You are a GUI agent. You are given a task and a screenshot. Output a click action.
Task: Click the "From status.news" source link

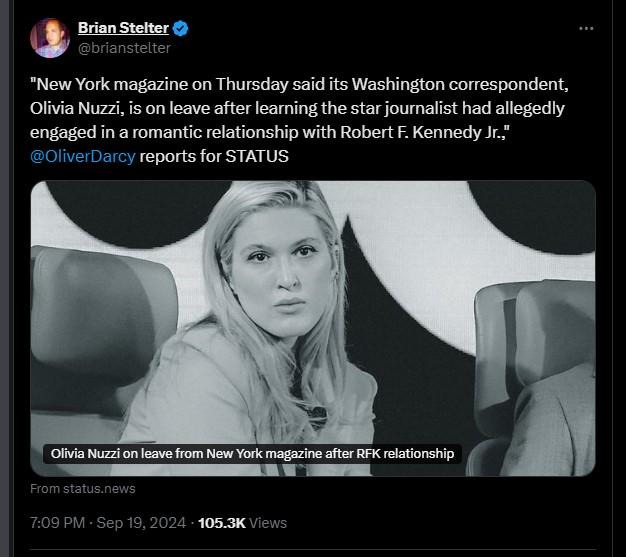83,489
